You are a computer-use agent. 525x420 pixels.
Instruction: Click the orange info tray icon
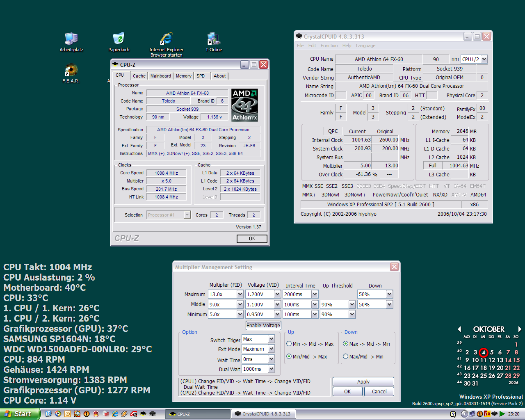[x=480, y=414]
